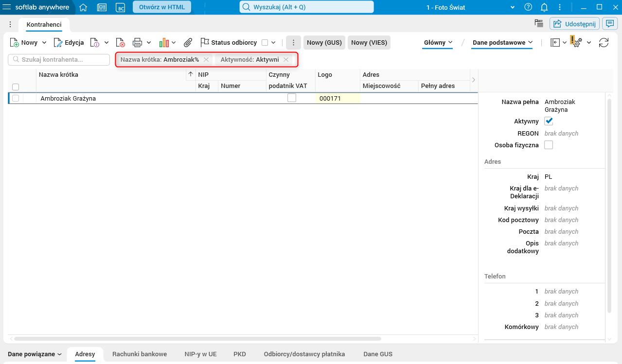
Task: Open the tab options dots left of Kontrahenci
Action: [x=10, y=24]
